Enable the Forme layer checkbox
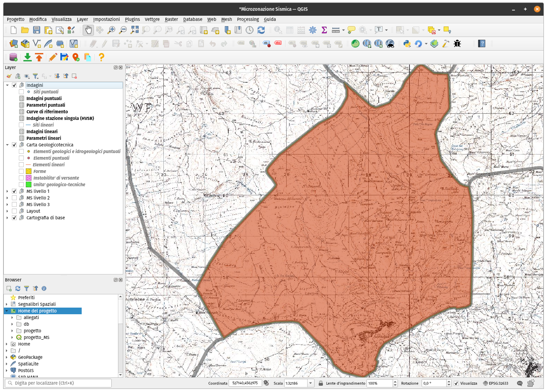 [21, 171]
